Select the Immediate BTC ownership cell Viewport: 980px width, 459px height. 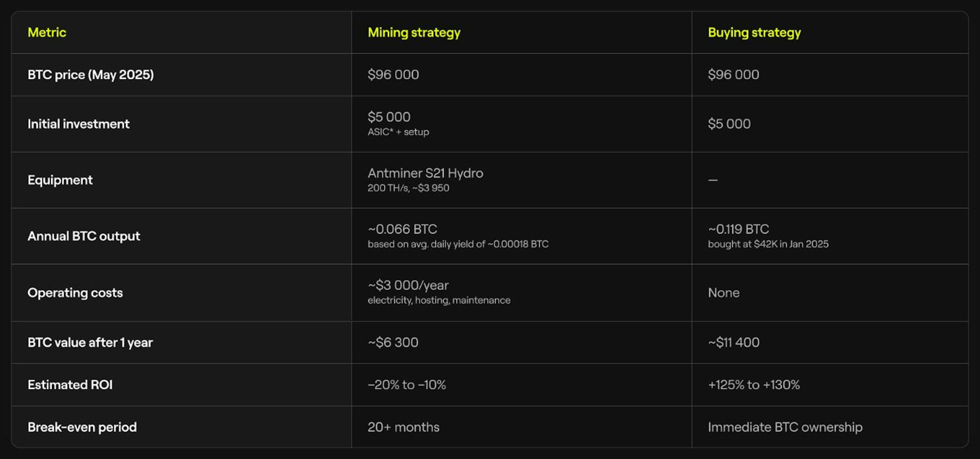pyautogui.click(x=785, y=427)
